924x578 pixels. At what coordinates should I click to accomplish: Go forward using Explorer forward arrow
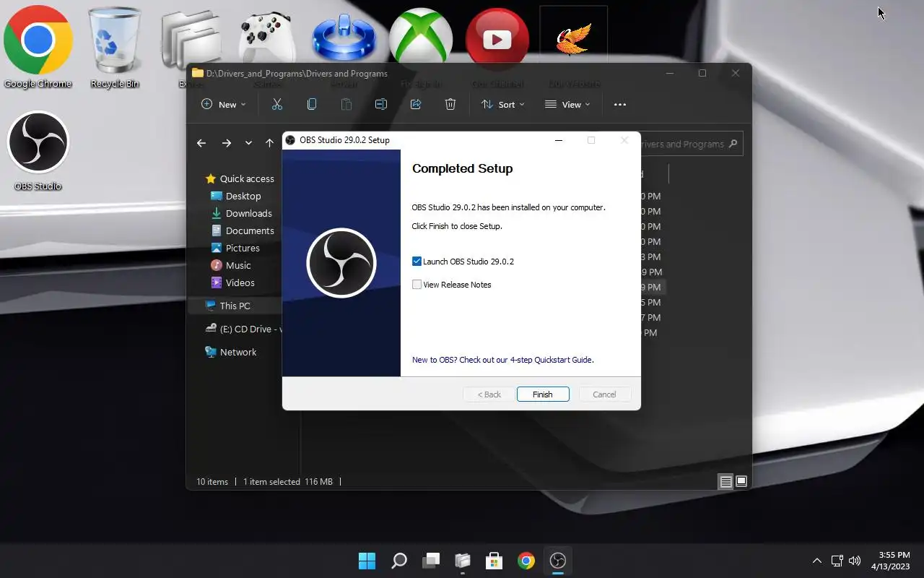point(227,143)
